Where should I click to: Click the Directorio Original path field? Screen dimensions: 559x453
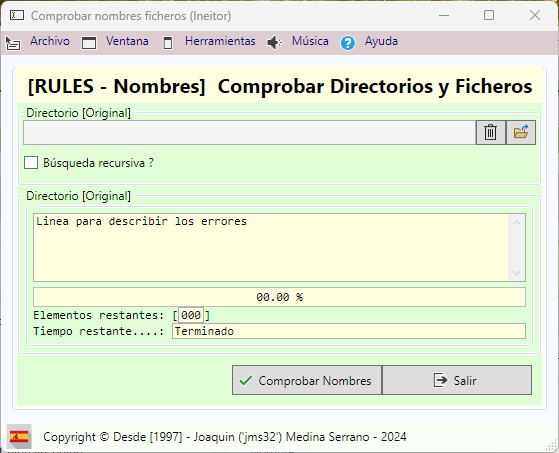pos(250,133)
